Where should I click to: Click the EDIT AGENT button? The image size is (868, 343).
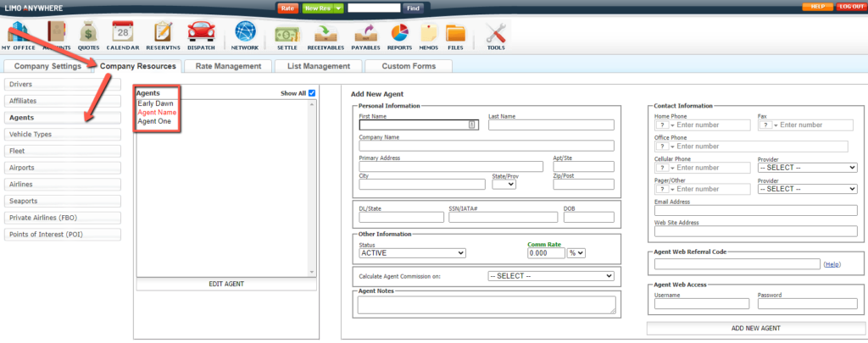click(225, 284)
